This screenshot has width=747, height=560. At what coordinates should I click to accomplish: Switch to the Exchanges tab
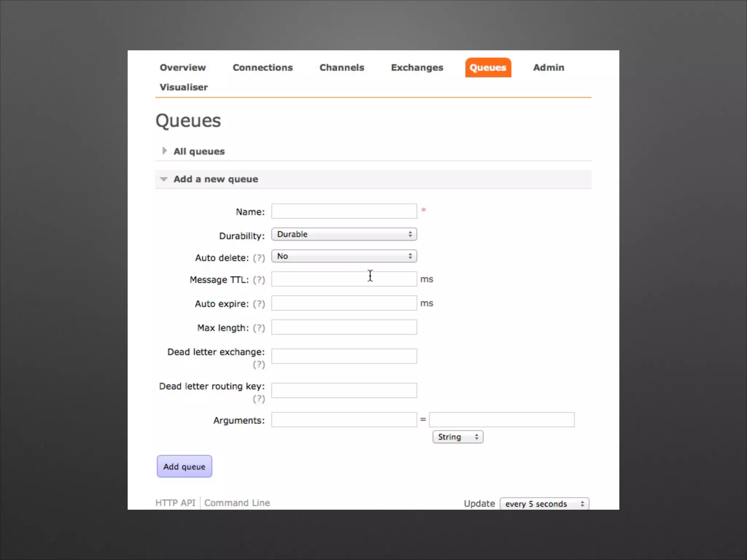pyautogui.click(x=417, y=68)
